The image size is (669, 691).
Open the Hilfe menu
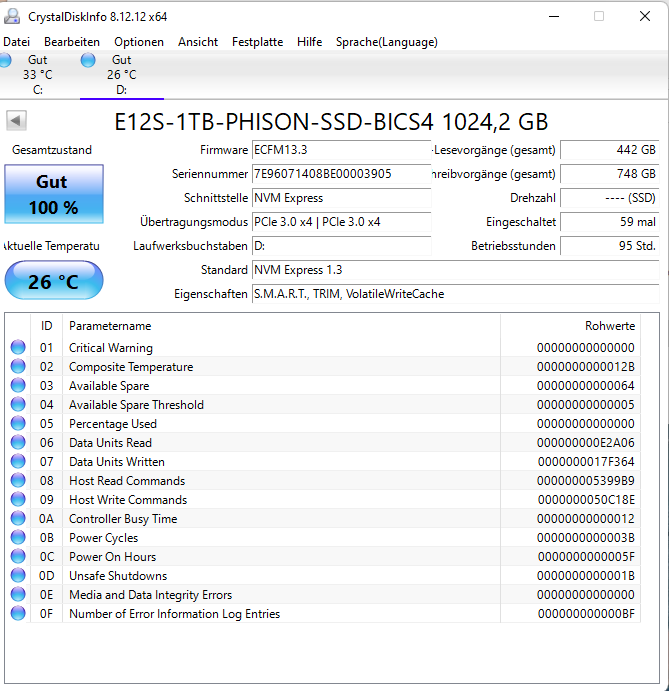[309, 42]
